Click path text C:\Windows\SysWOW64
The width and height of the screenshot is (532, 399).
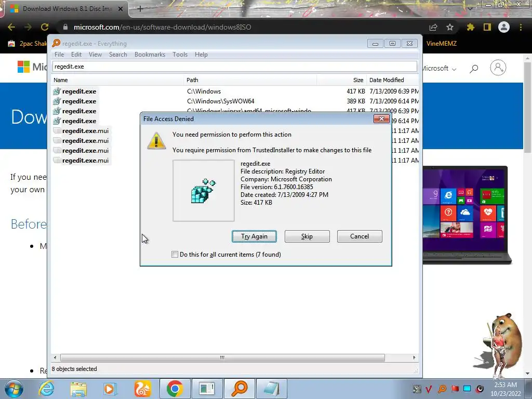point(220,101)
